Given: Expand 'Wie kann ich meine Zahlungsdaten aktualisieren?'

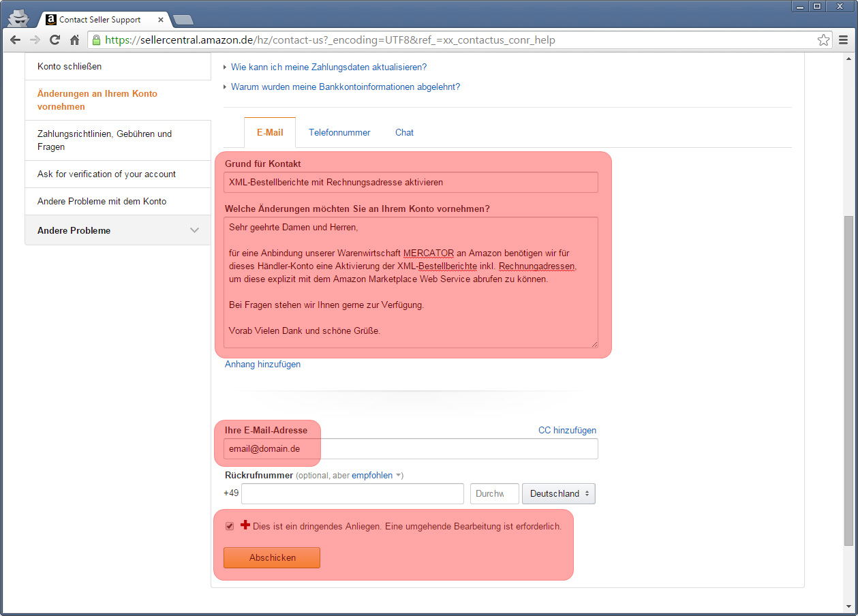Looking at the screenshot, I should pos(328,67).
